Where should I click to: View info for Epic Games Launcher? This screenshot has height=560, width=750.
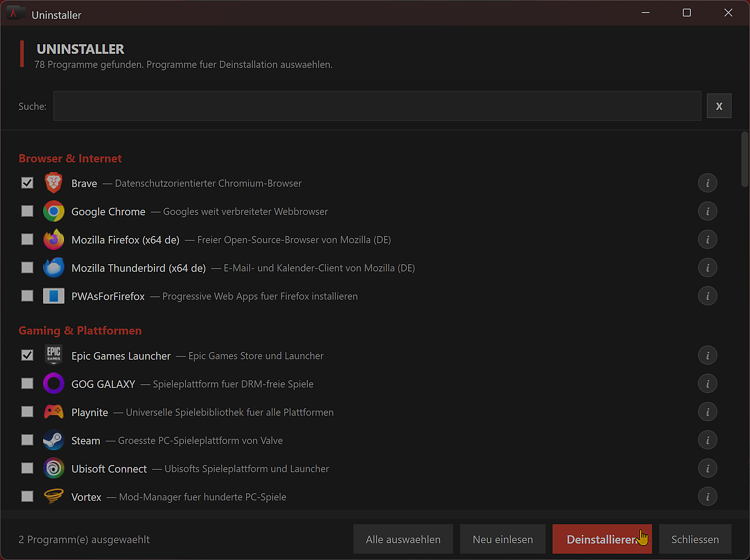tap(708, 356)
